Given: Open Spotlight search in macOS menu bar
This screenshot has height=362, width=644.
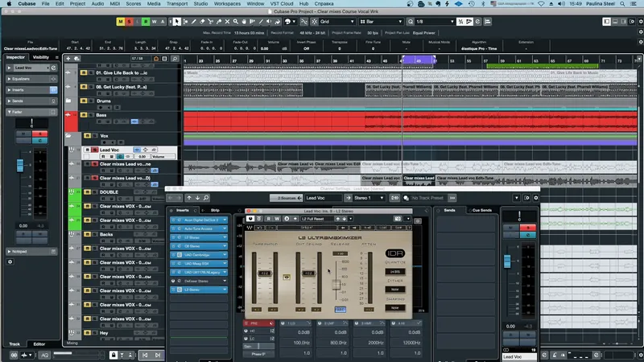Looking at the screenshot, I should [622, 4].
